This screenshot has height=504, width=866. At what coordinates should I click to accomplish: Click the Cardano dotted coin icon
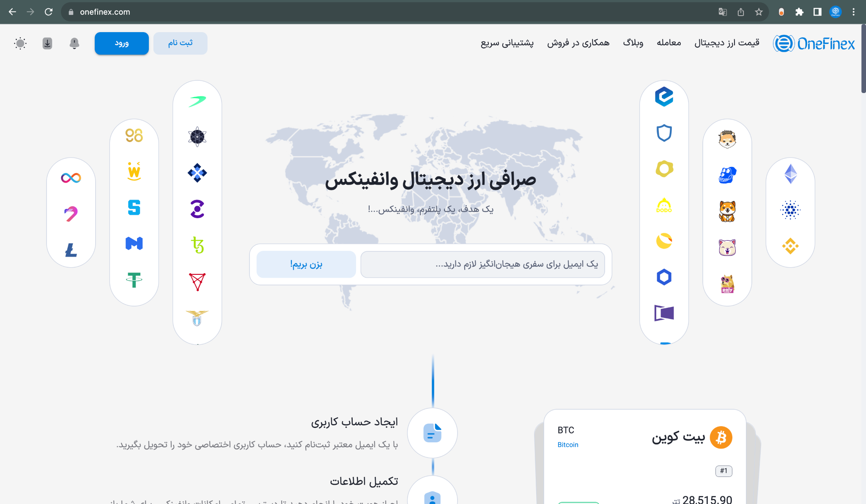click(x=791, y=210)
